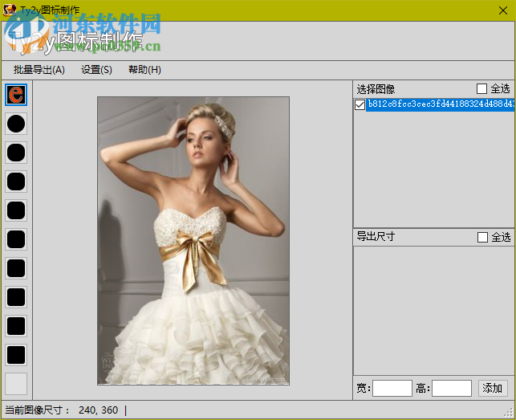Open the 批量导出(A) menu

(39, 70)
